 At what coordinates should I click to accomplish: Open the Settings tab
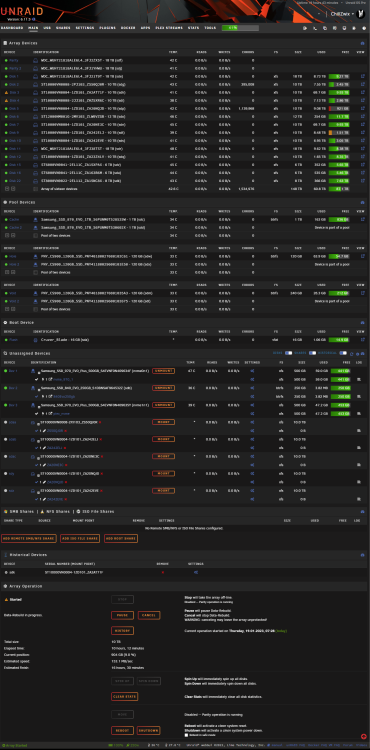pos(85,28)
